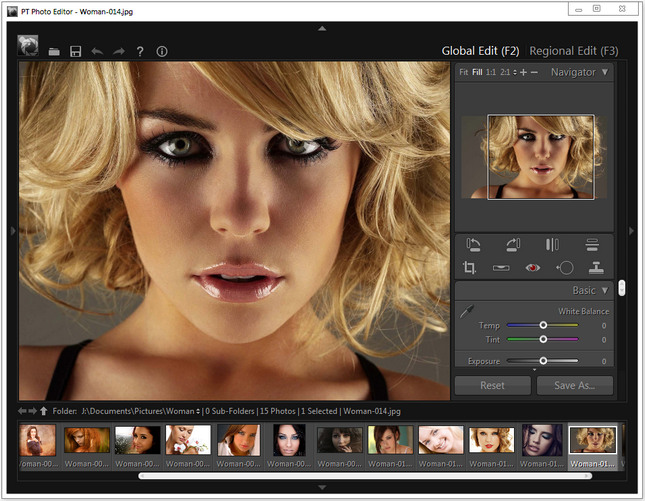645x501 pixels.
Task: Rotate image left with the rotate icon
Action: coord(471,244)
